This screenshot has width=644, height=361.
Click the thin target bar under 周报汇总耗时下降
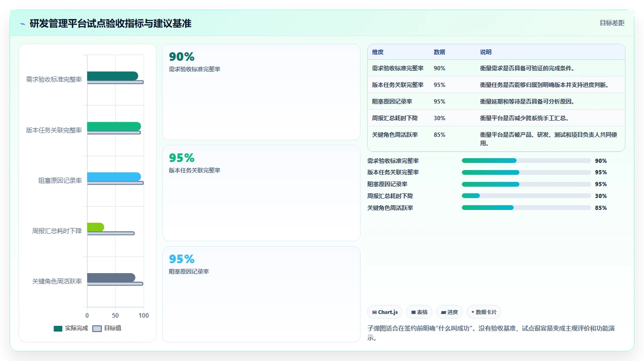tap(111, 233)
